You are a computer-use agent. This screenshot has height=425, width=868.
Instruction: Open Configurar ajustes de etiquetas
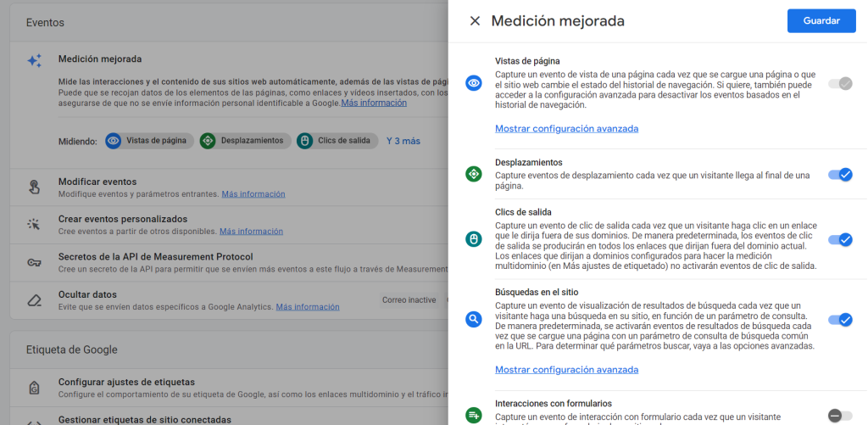coord(126,382)
